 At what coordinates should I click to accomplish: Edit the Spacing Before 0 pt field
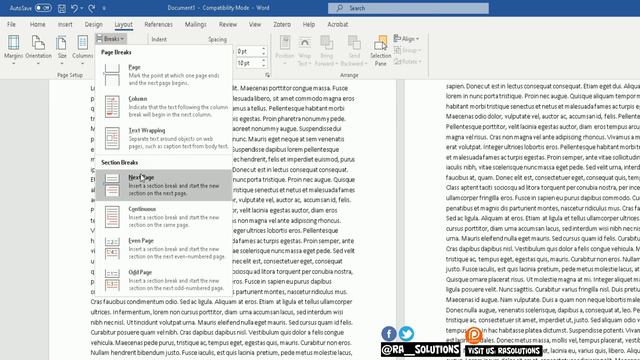(x=248, y=51)
